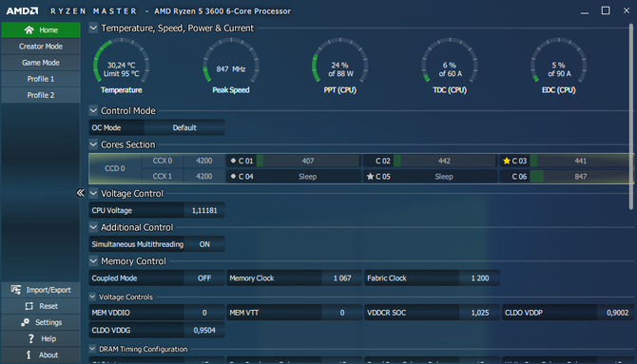Click the TDC (CPU) gauge dial
The width and height of the screenshot is (637, 364).
point(450,61)
